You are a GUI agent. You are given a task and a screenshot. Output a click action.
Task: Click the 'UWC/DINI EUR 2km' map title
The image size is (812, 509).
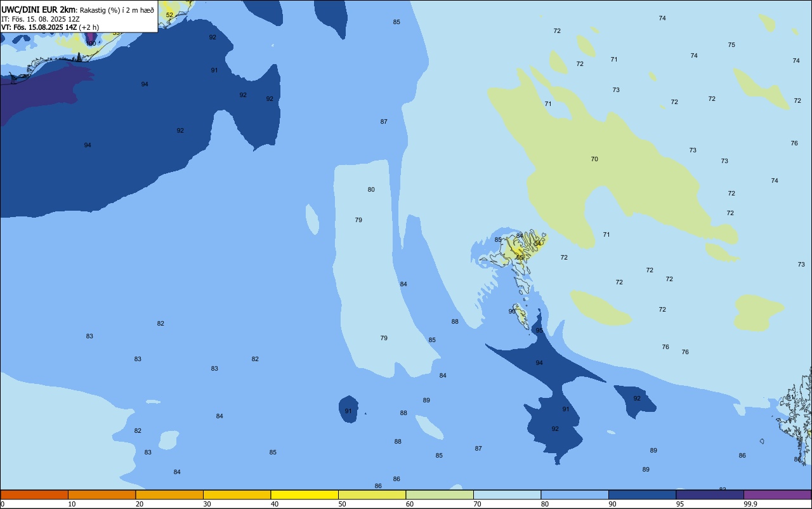point(39,10)
